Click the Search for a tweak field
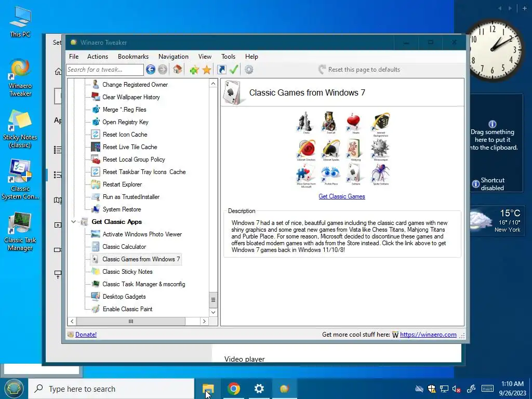Image resolution: width=532 pixels, height=399 pixels. (x=105, y=70)
